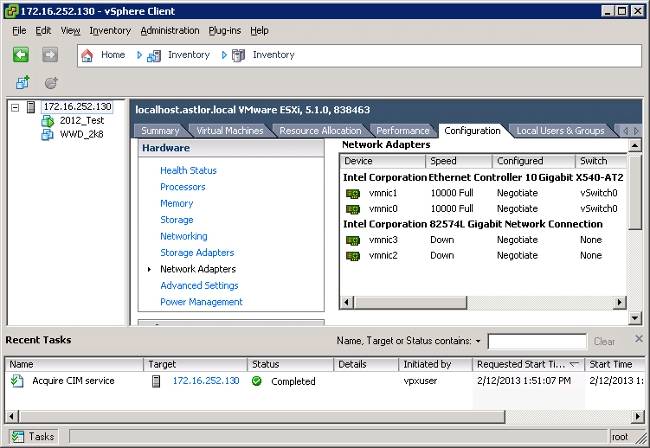
Task: Open the breadcrumb dropdown arrow before the second Inventory
Action: tap(224, 55)
